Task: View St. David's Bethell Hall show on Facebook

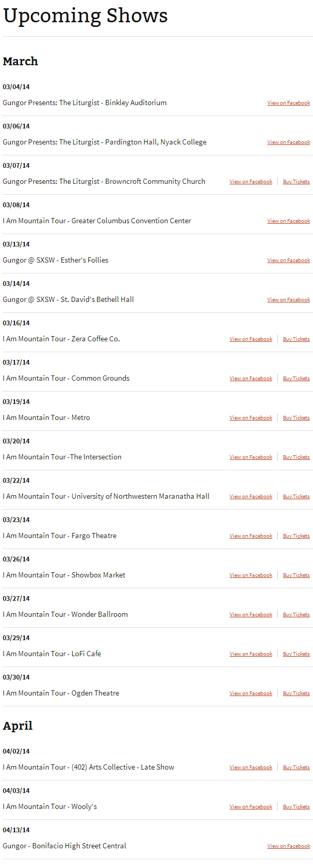Action: [x=288, y=300]
